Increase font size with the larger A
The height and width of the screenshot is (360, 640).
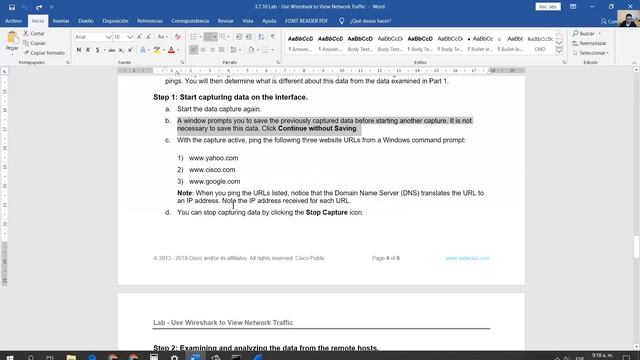140,37
